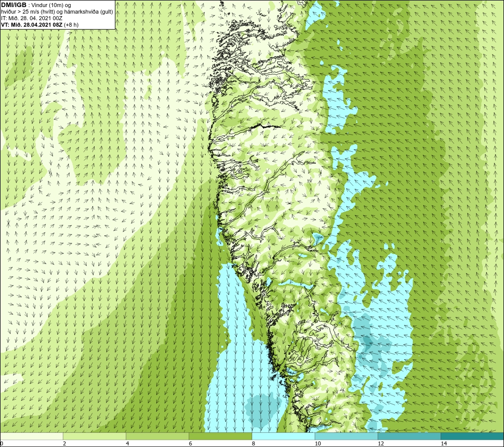This screenshot has height=447, width=504.
Task: Click the 10–12 m/s cyan swatch
Action: [x=347, y=436]
